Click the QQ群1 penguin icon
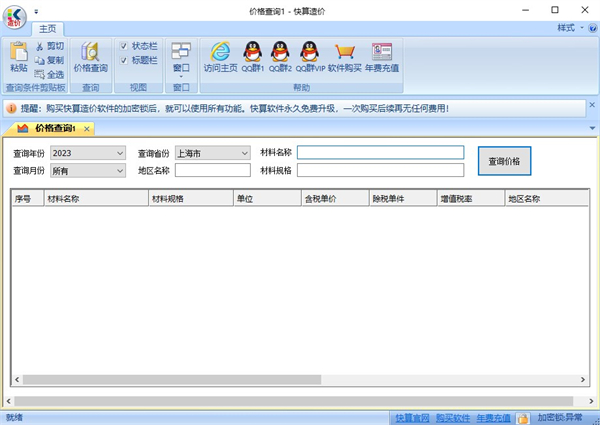 [x=253, y=52]
